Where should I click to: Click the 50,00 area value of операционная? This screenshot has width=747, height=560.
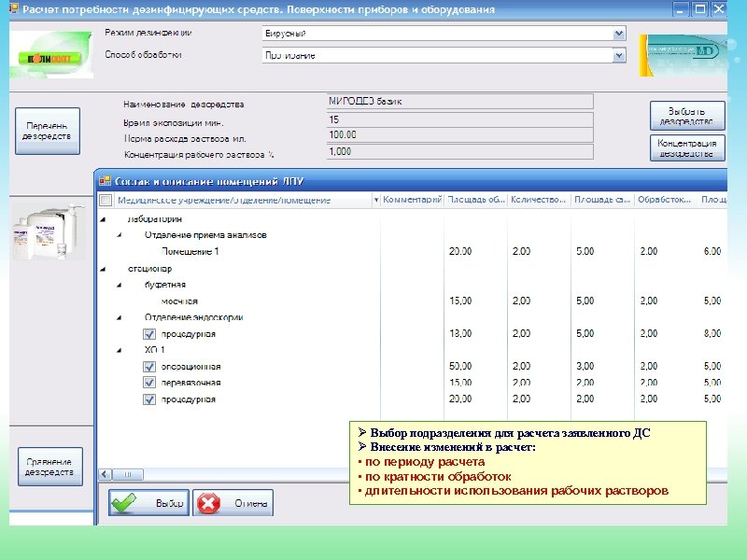460,366
